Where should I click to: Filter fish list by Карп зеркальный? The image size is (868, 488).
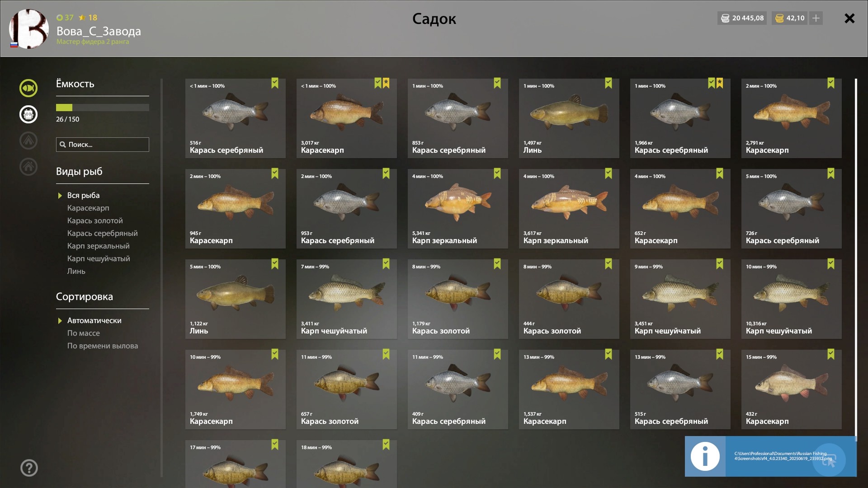click(x=98, y=246)
